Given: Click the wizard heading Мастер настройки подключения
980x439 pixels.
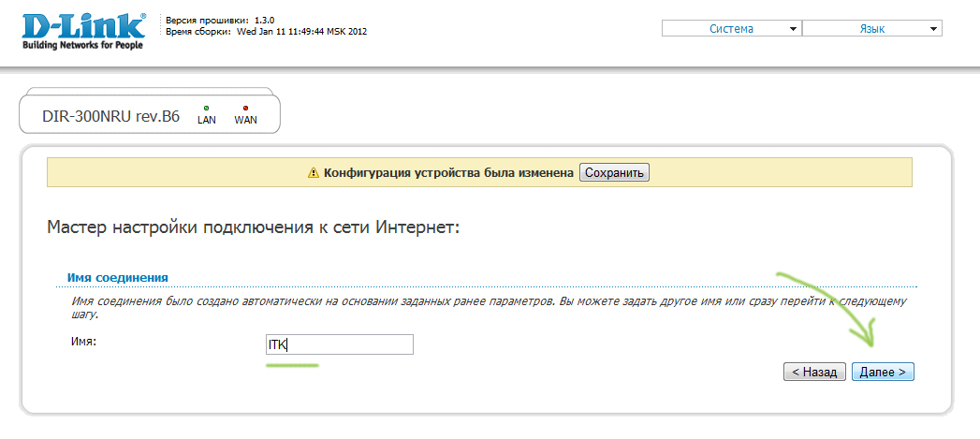Looking at the screenshot, I should (253, 227).
